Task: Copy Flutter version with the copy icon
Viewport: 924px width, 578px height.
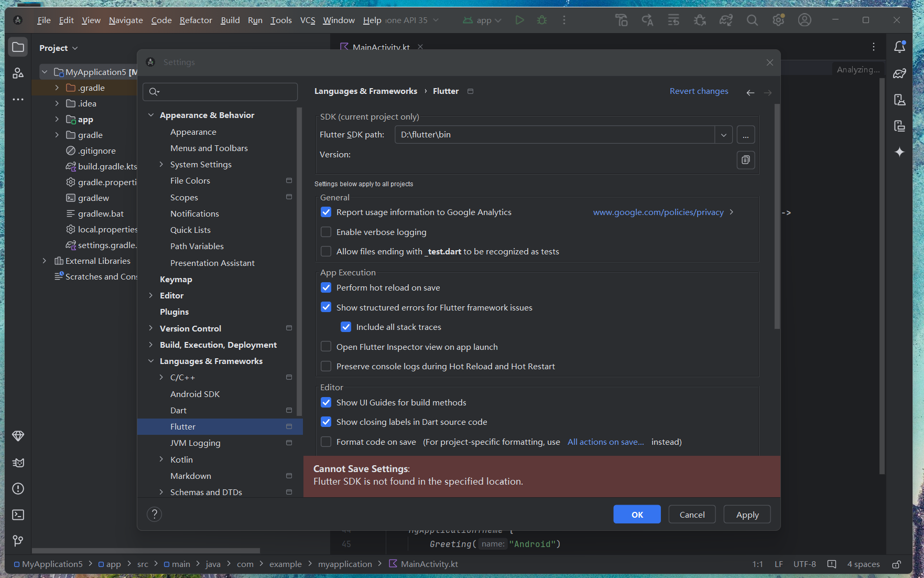Action: pos(746,160)
